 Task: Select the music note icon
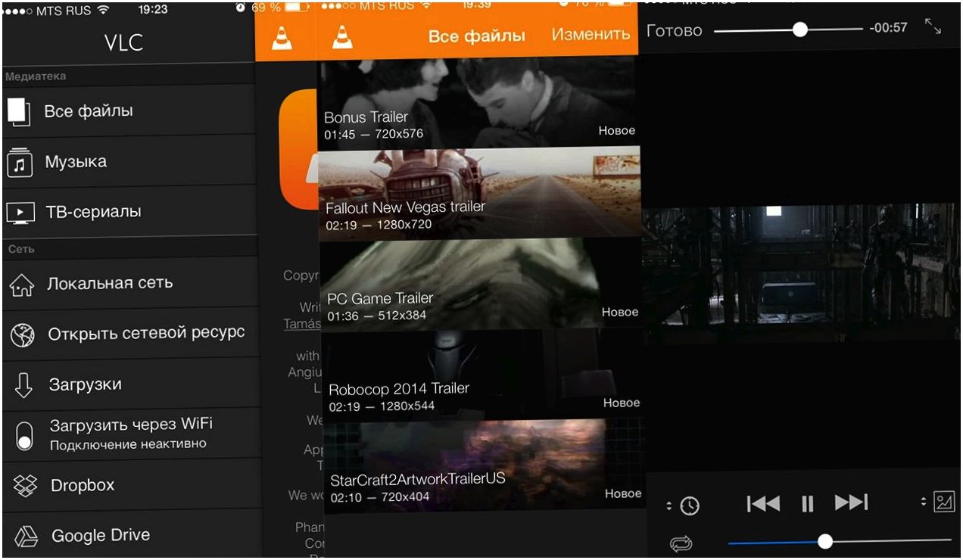[x=20, y=163]
